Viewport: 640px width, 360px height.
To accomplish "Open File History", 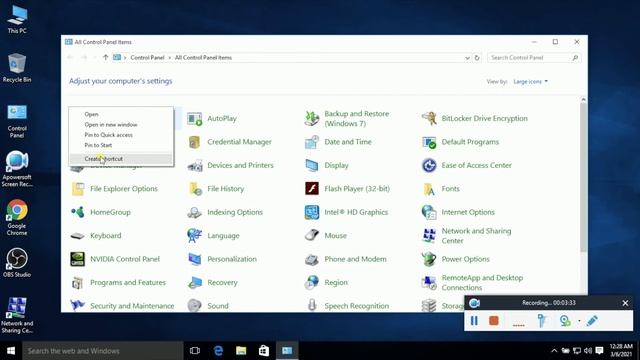I will coord(216,189).
